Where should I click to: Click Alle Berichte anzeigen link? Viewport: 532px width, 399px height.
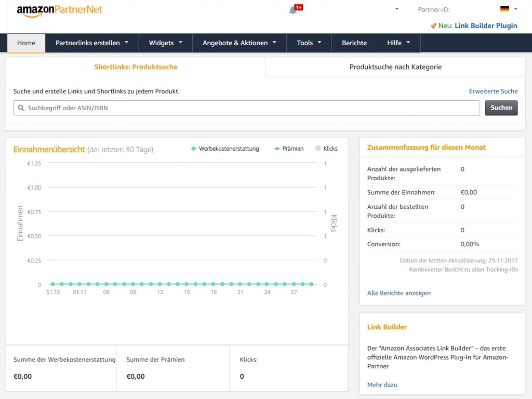tap(398, 293)
